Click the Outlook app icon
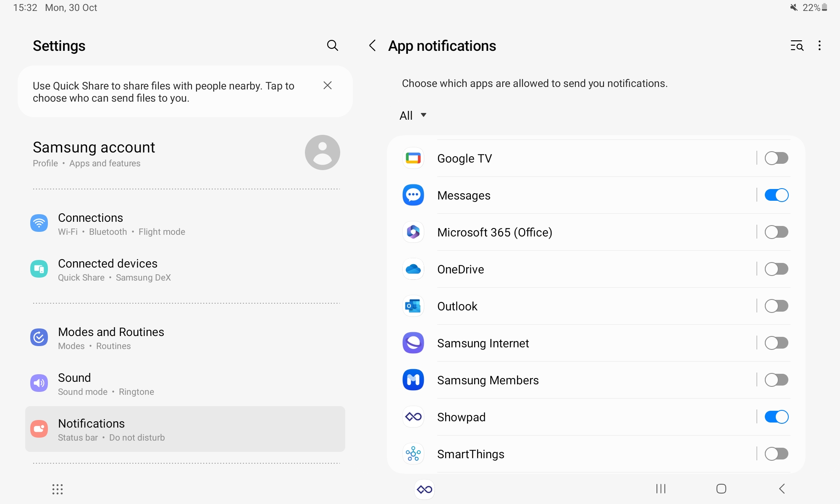The image size is (840, 504). pyautogui.click(x=413, y=306)
